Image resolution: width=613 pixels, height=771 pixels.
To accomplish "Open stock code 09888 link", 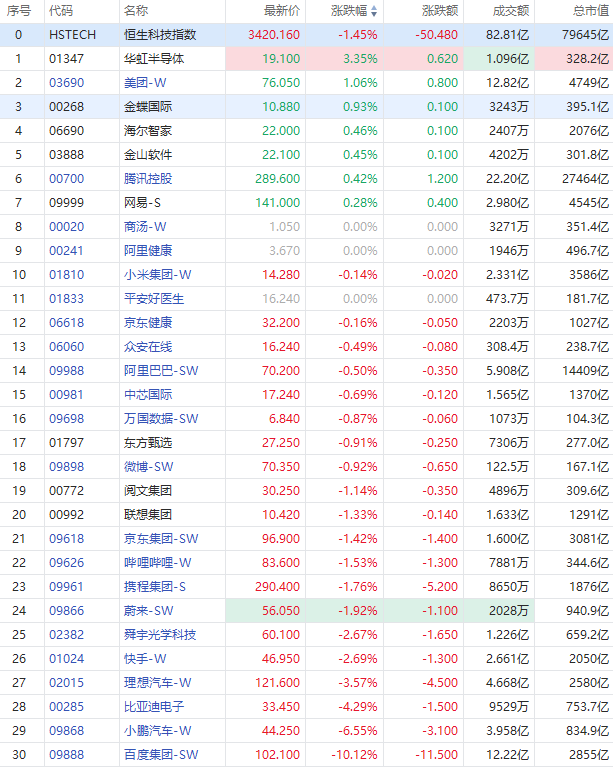I will (66, 755).
